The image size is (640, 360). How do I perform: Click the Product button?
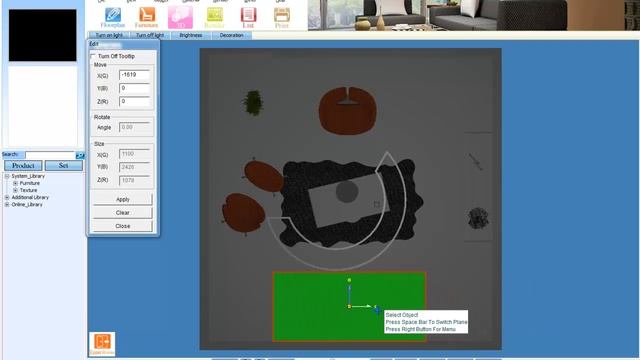[23, 165]
